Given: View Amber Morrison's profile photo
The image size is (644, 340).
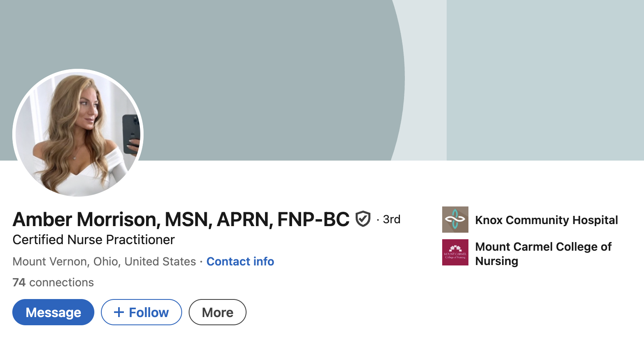Looking at the screenshot, I should point(78,133).
